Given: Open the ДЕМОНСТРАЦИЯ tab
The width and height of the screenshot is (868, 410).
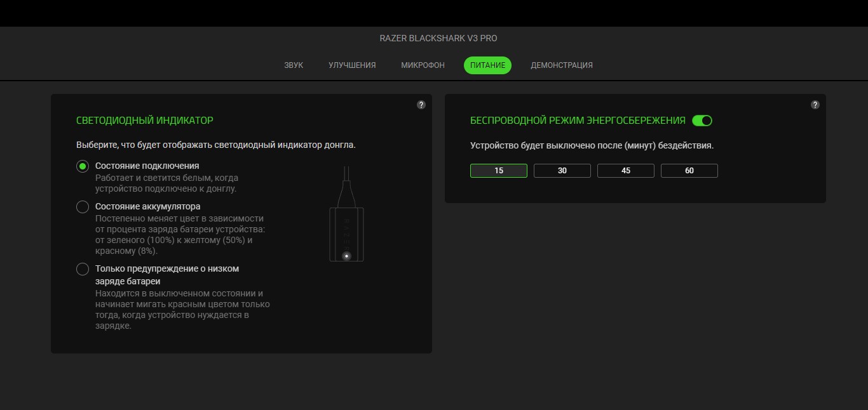Looking at the screenshot, I should (562, 65).
